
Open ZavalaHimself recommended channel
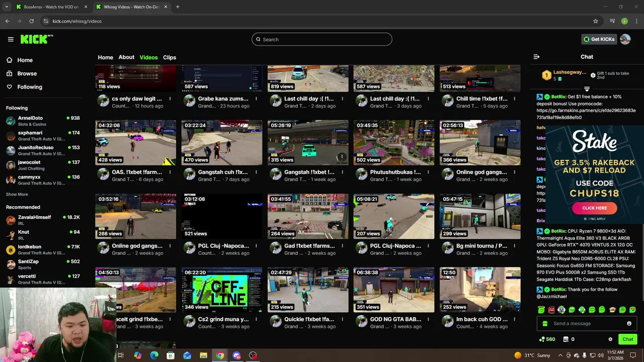pyautogui.click(x=43, y=220)
